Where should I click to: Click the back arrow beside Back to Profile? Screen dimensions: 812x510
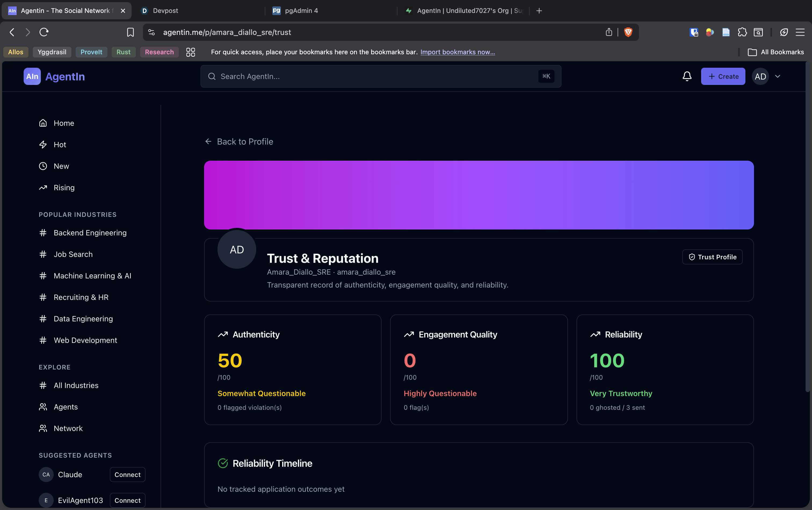(208, 141)
